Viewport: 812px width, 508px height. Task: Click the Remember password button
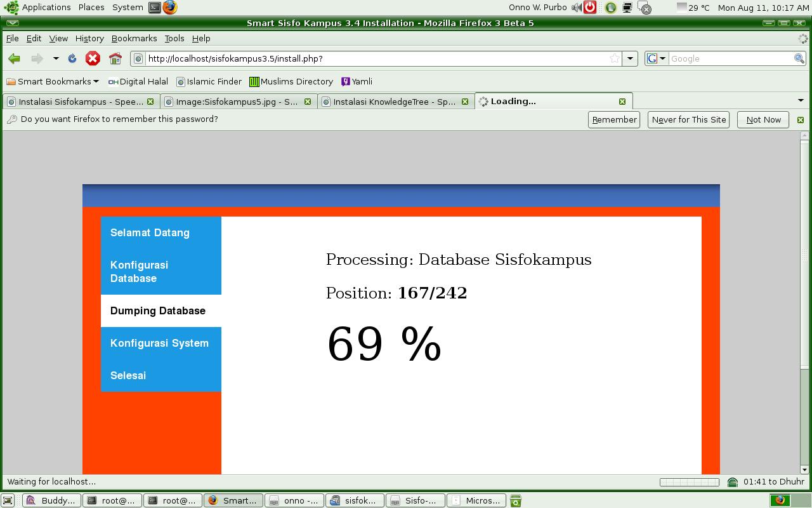click(x=613, y=119)
